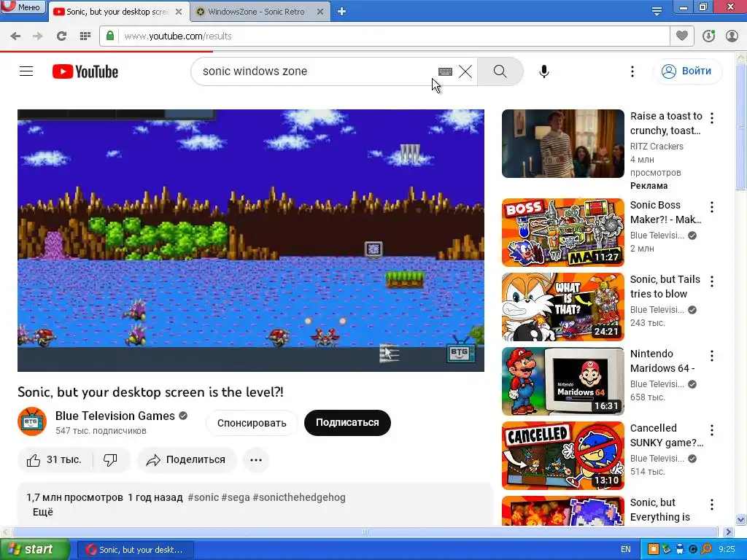Click the page scrollbar down arrow
The height and width of the screenshot is (560, 747).
tap(741, 519)
